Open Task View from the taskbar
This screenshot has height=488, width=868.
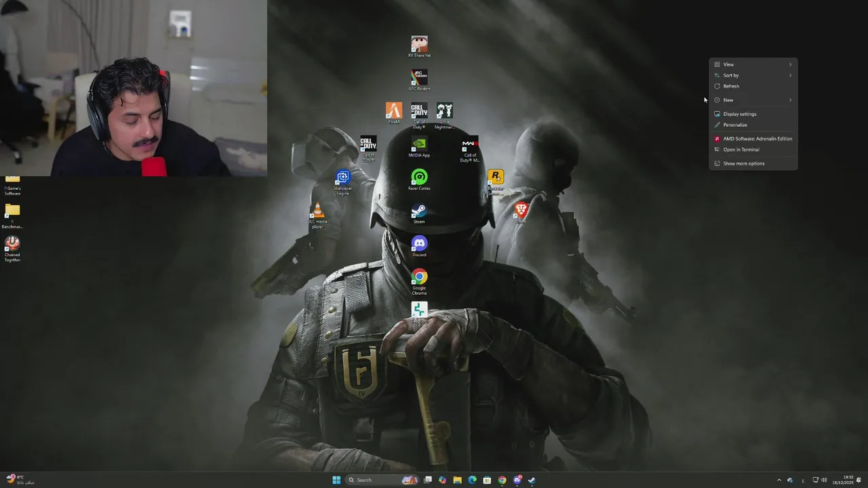click(x=428, y=480)
